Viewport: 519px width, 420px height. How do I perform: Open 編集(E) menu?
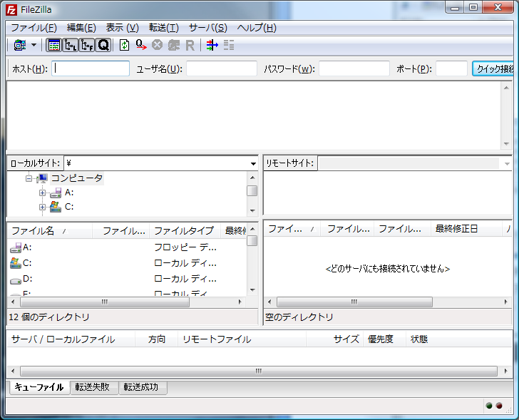point(81,28)
